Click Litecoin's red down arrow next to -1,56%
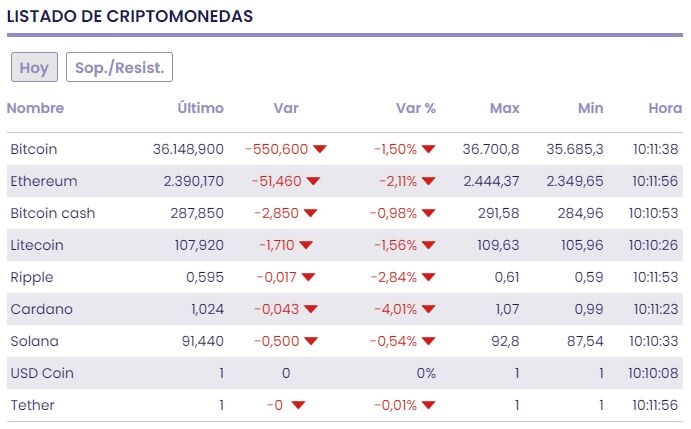Image resolution: width=691 pixels, height=429 pixels. pos(428,245)
